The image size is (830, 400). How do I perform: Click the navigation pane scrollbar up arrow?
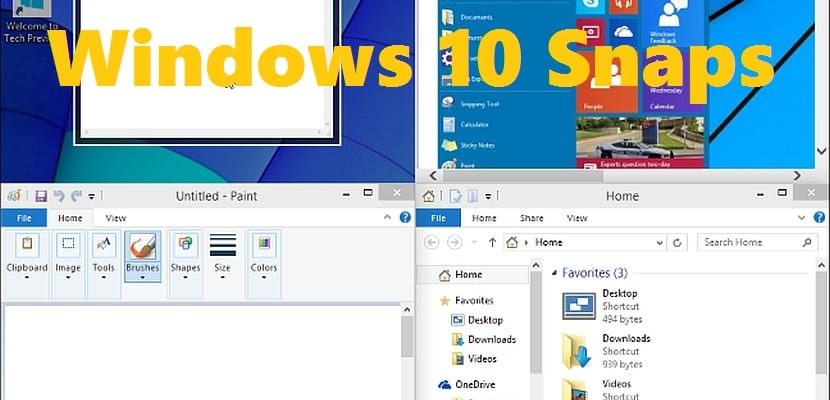[x=536, y=265]
